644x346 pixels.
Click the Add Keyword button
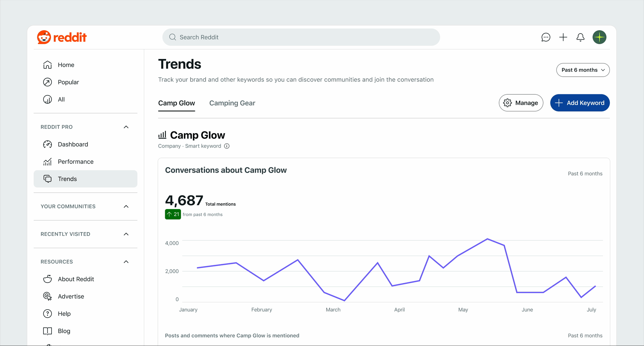click(x=580, y=103)
